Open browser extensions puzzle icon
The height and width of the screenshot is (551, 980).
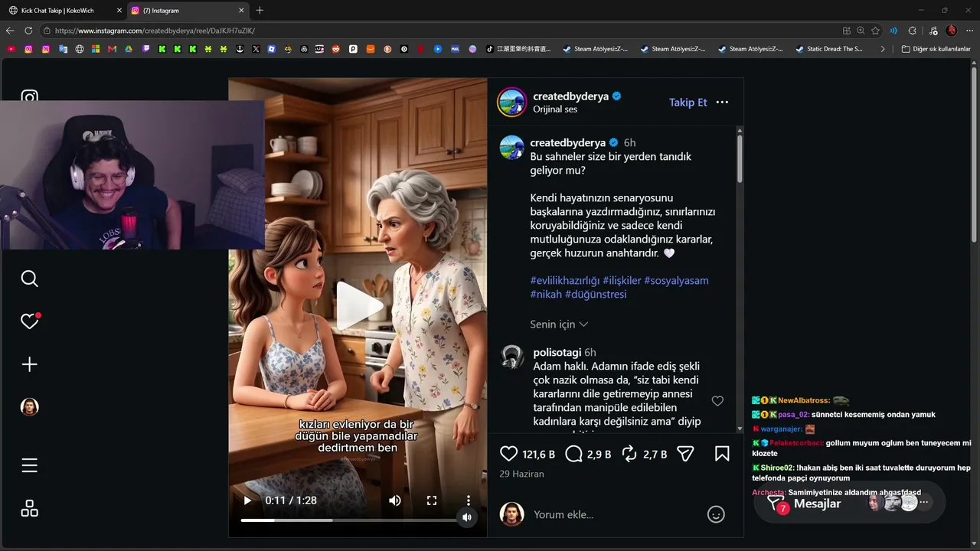(912, 31)
